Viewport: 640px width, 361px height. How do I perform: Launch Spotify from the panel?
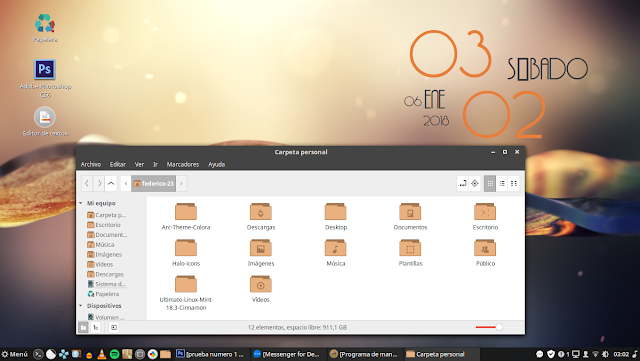pos(114,354)
